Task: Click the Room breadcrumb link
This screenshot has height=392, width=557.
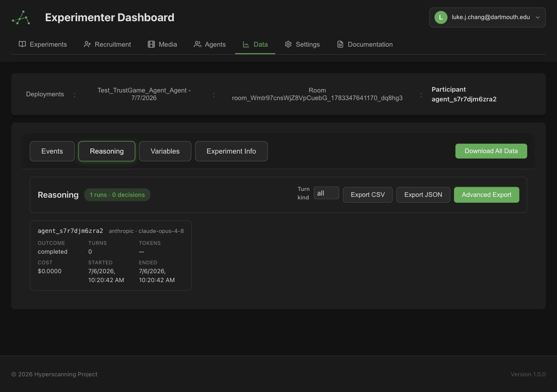Action: coord(317,94)
